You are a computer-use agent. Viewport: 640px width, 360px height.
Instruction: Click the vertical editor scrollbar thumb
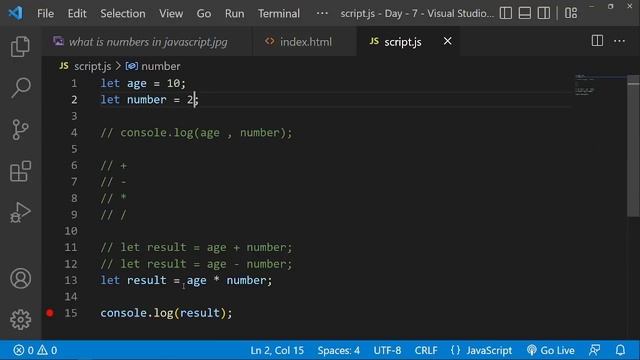[633, 146]
